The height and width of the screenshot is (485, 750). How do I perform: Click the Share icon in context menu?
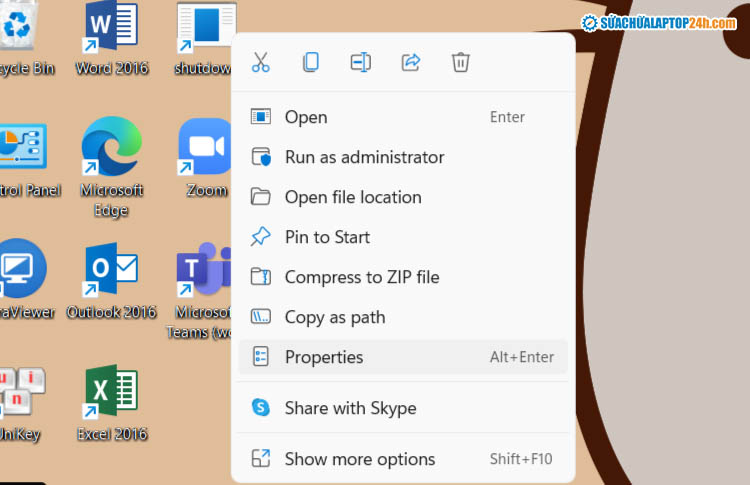coord(411,62)
